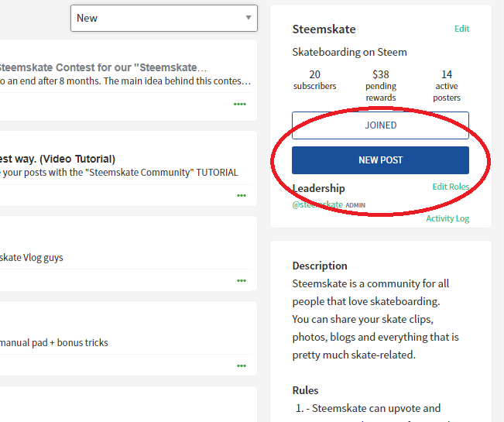Open the Edit Roles link

click(x=451, y=187)
